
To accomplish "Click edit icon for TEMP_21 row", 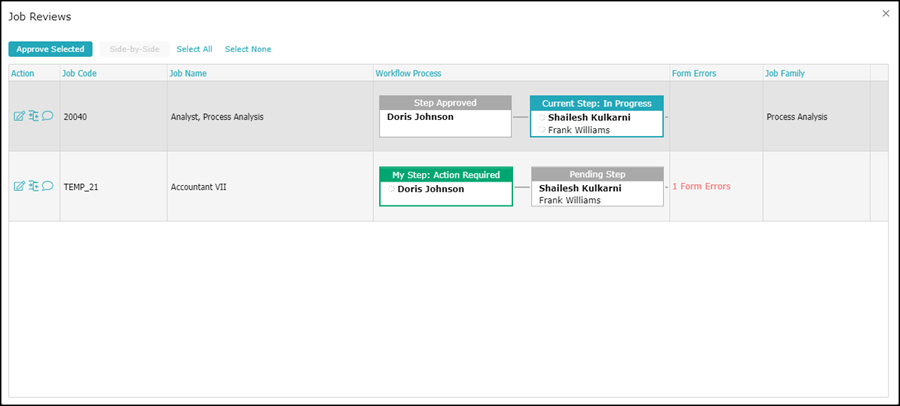I will coord(19,186).
